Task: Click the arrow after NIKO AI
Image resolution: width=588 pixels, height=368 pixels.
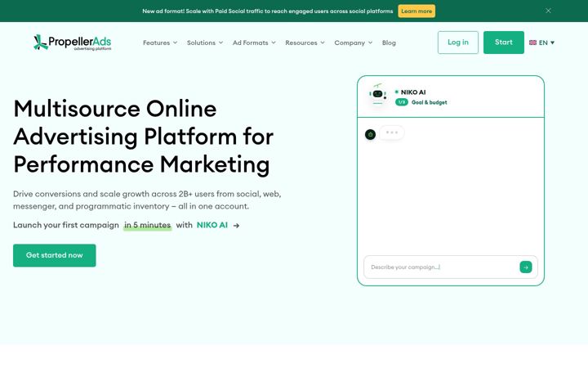Action: coord(236,226)
